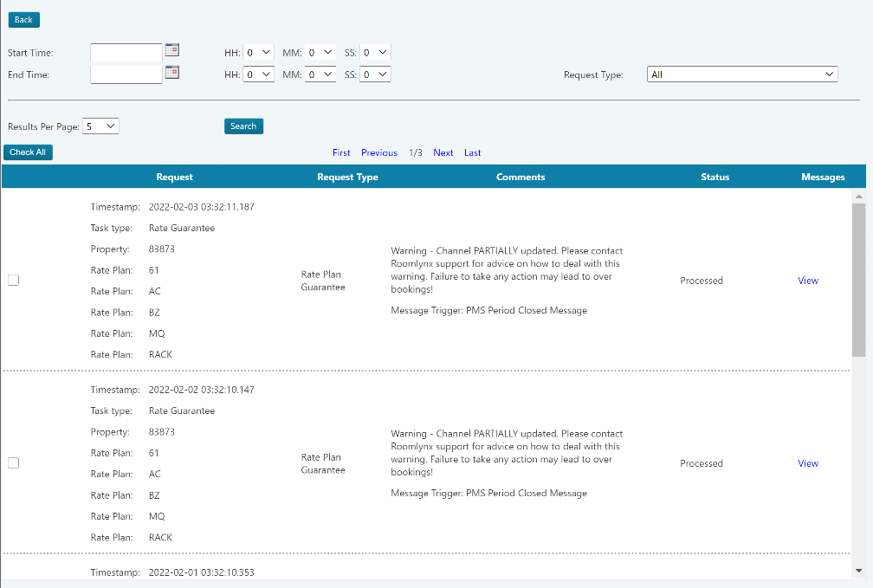Click the 1/3 page indicator
This screenshot has width=873, height=588.
tap(416, 152)
